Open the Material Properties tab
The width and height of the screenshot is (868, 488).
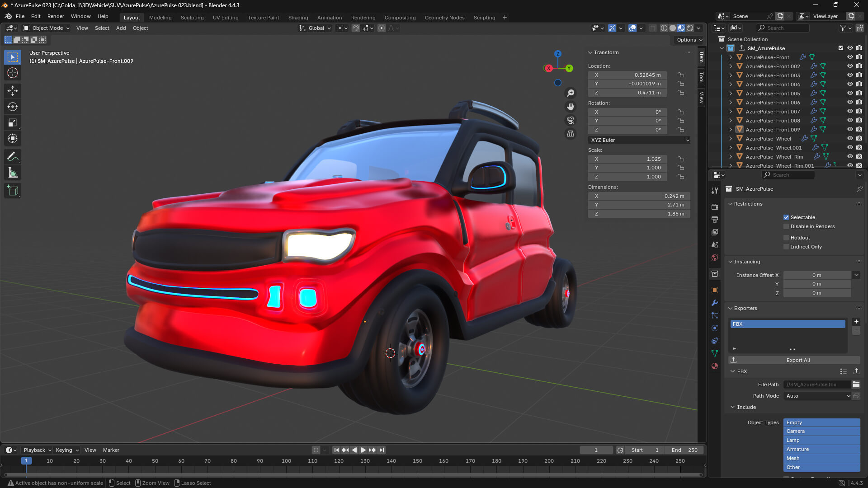click(x=715, y=366)
